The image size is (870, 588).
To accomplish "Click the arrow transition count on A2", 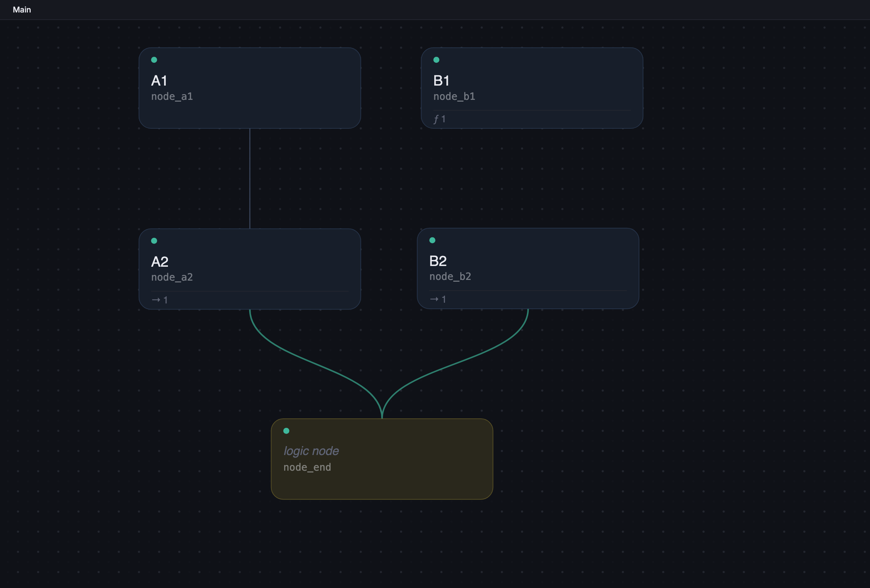I will pyautogui.click(x=160, y=300).
